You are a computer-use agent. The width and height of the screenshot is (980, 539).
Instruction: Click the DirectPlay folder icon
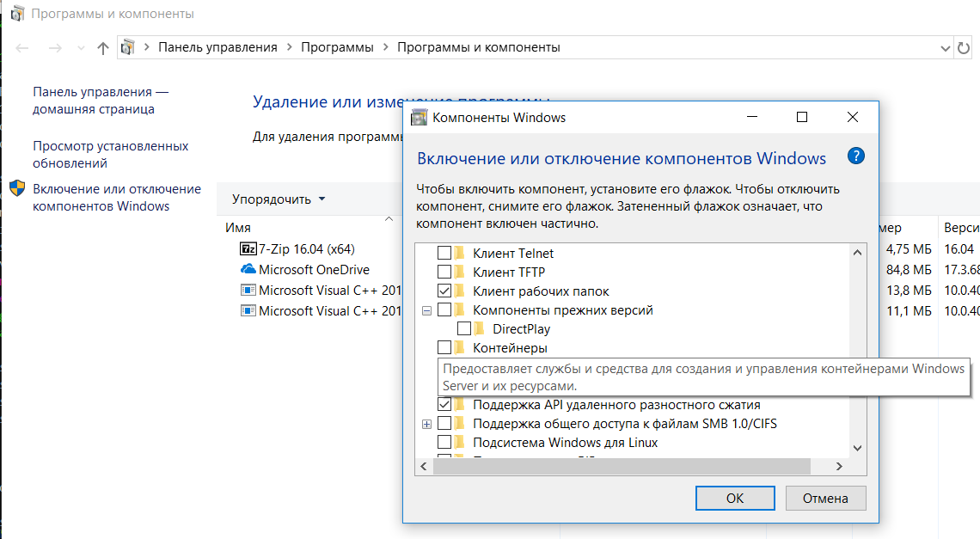[x=480, y=329]
